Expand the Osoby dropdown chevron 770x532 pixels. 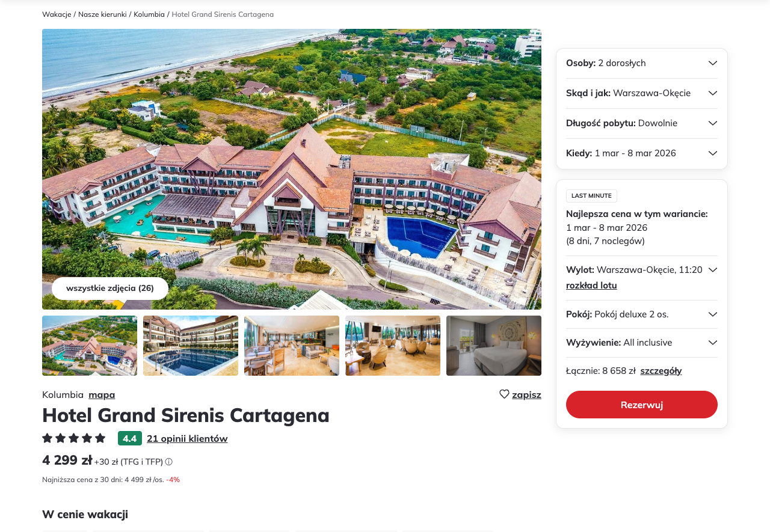713,63
